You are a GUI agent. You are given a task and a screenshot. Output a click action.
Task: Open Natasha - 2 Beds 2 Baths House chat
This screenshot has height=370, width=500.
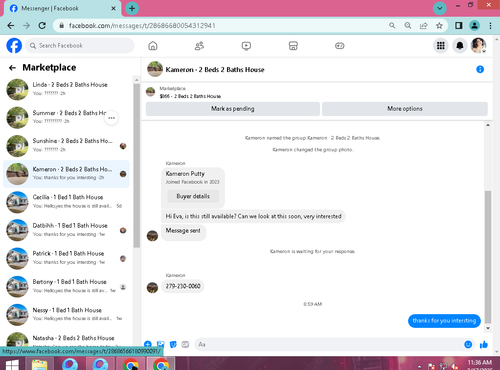[x=67, y=338]
